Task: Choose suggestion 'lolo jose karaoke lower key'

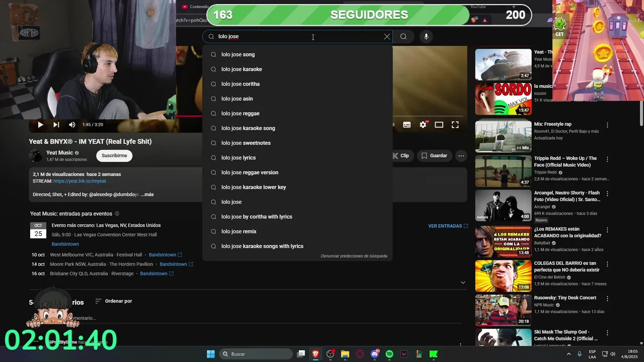Action: click(297, 187)
